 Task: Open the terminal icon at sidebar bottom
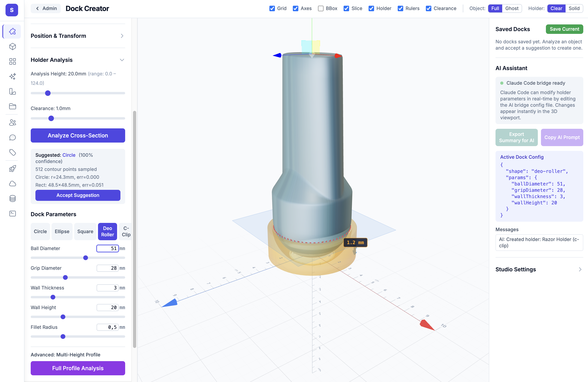(x=12, y=213)
